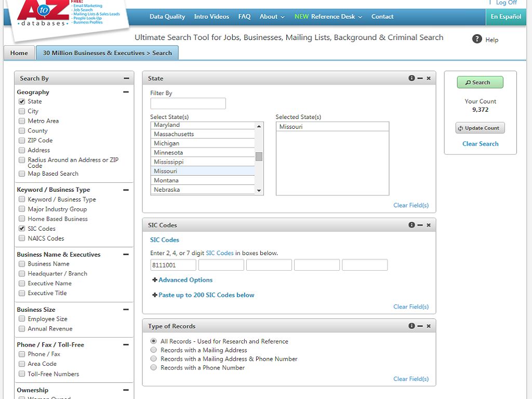Click Clear Field(s) in Type of Records panel
532x399 pixels.
[x=411, y=379]
